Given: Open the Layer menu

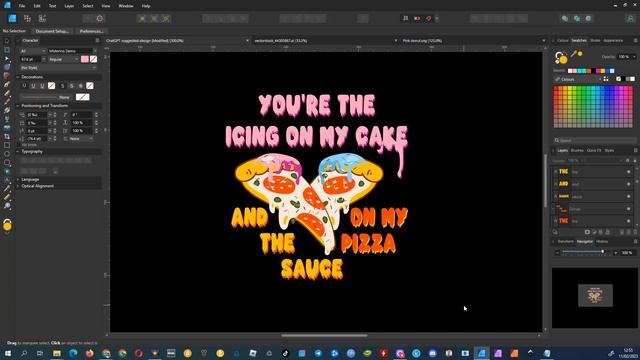Looking at the screenshot, I should 69,6.
